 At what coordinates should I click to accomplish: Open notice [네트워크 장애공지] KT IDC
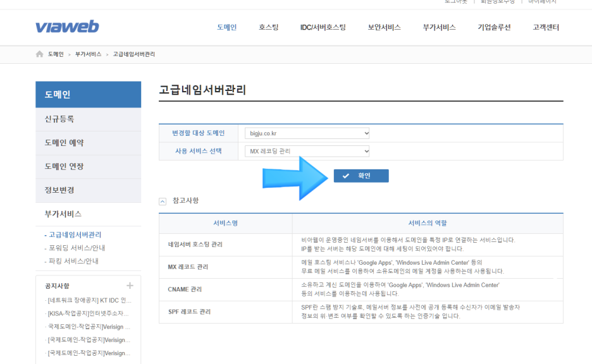coord(89,300)
